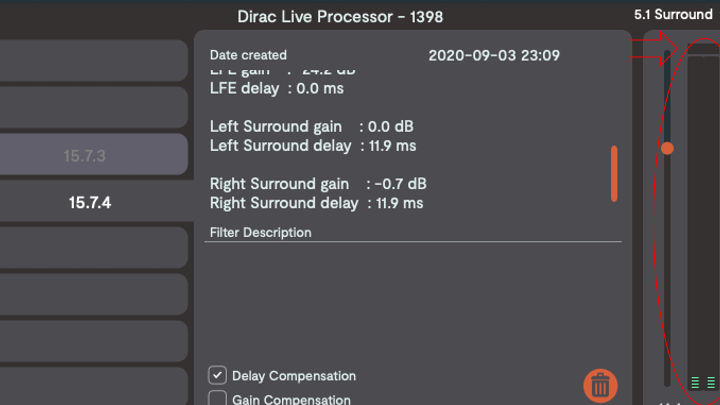Screen dimensions: 720x405
Task: Click the orange volume slider knob
Action: coord(667,148)
